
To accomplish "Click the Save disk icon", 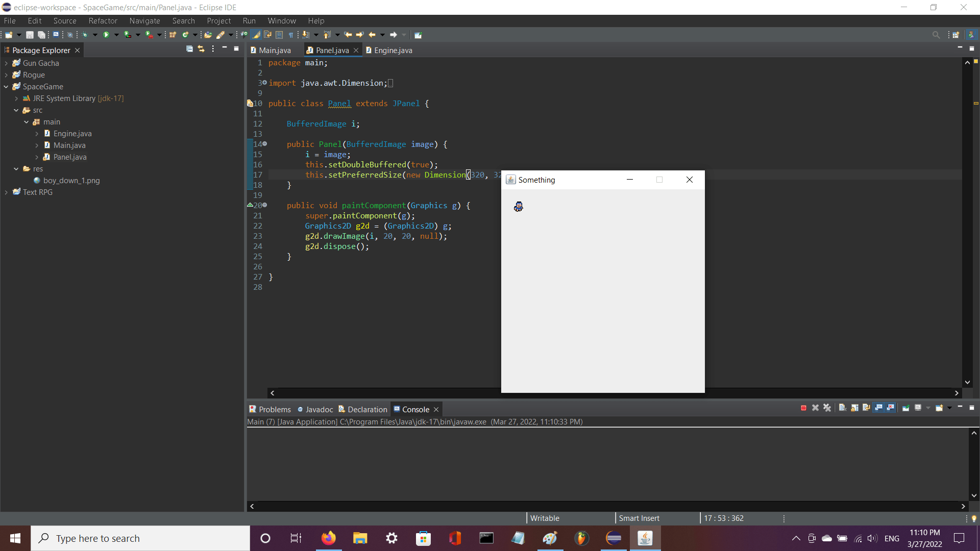I will pos(30,35).
